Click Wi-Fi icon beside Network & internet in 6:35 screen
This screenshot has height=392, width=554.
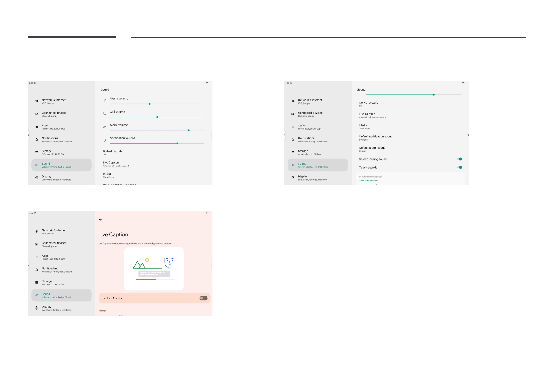tap(293, 101)
